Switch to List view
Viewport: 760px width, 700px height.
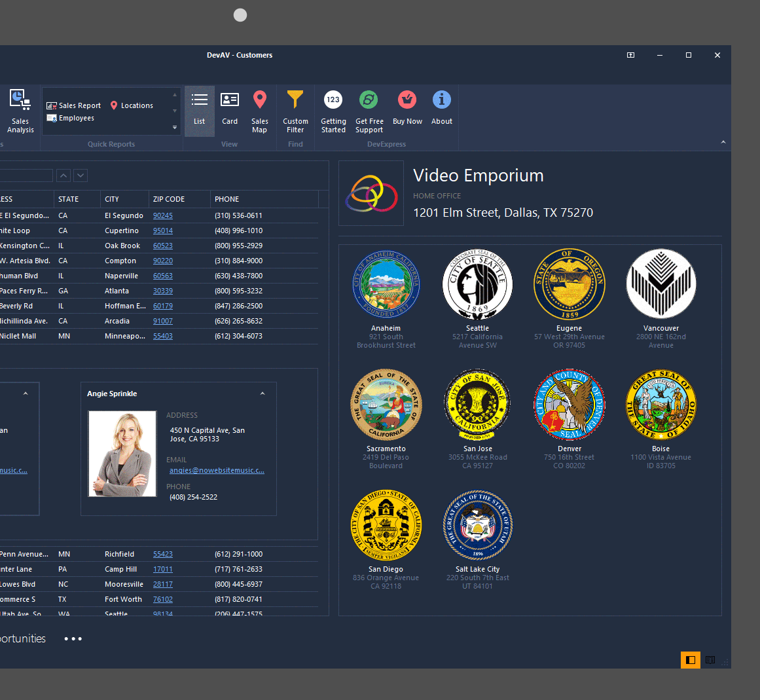pyautogui.click(x=199, y=111)
